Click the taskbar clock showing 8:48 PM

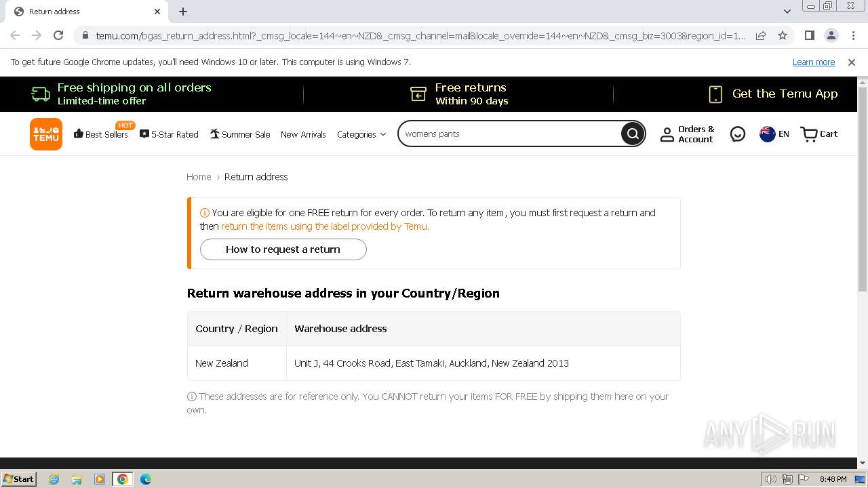pyautogui.click(x=833, y=479)
